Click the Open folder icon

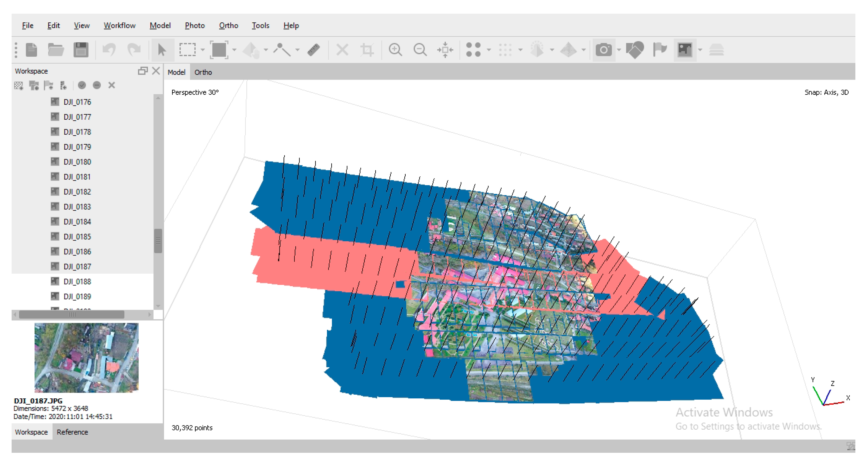click(x=56, y=50)
